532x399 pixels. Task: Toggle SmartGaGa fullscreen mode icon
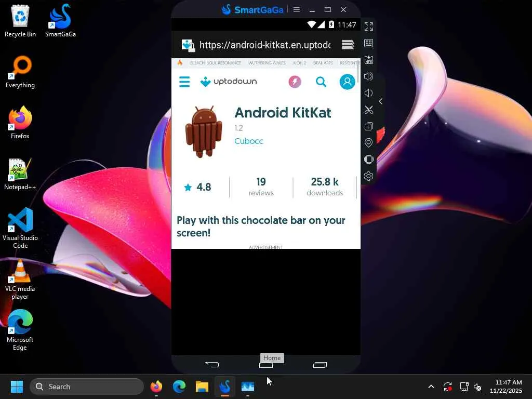(x=368, y=26)
